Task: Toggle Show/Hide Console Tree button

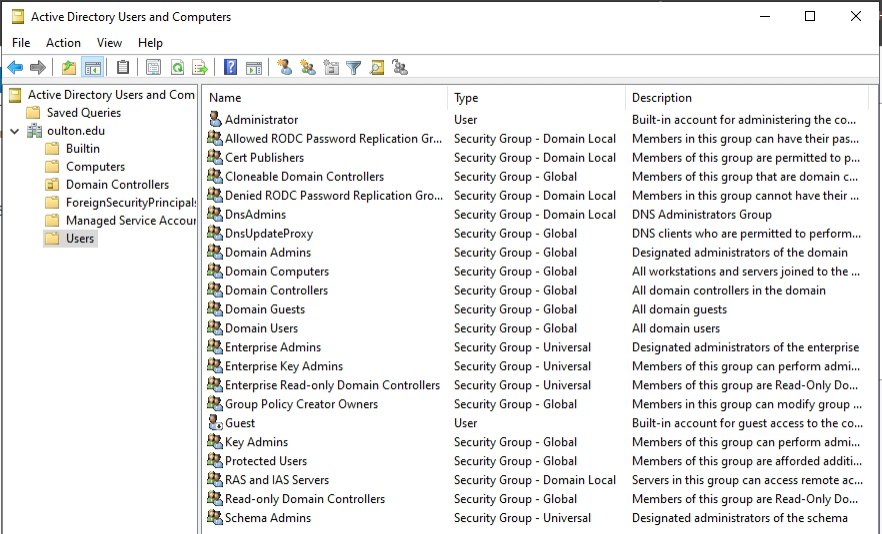Action: [x=92, y=68]
